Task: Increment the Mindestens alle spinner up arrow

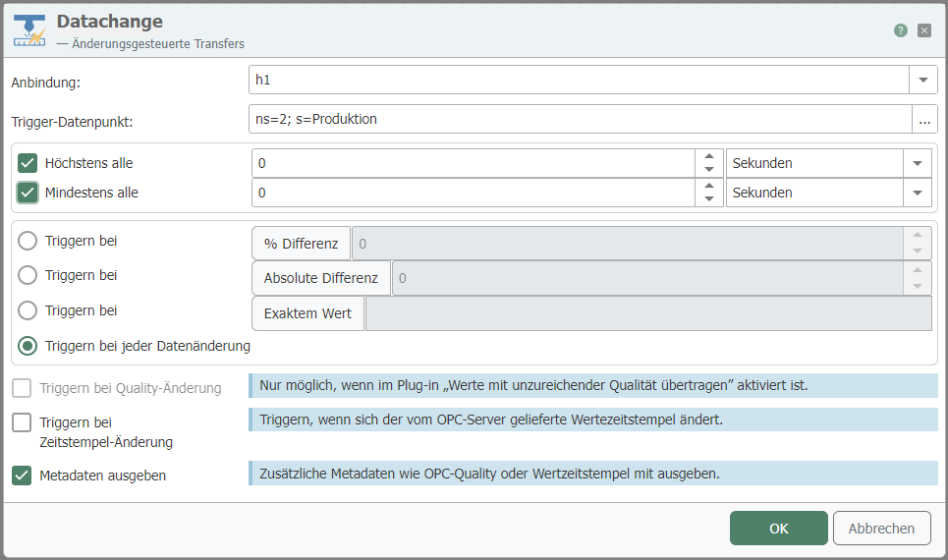Action: [709, 187]
